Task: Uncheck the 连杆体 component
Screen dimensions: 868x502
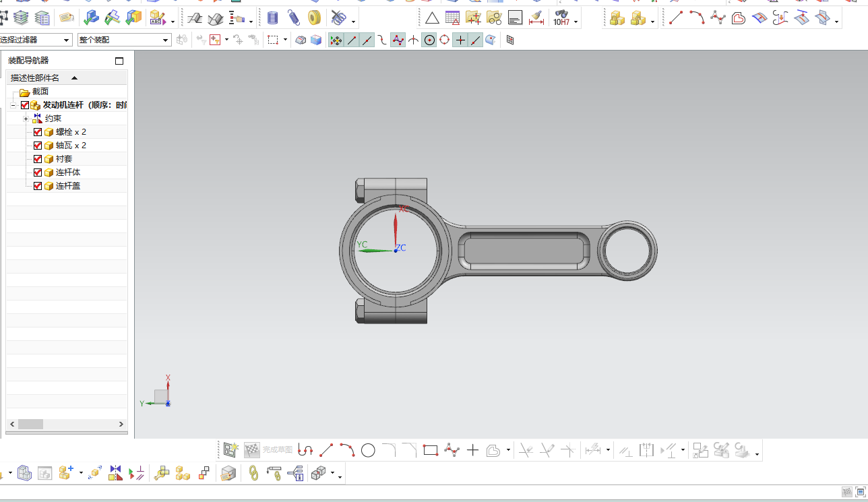Action: 38,172
